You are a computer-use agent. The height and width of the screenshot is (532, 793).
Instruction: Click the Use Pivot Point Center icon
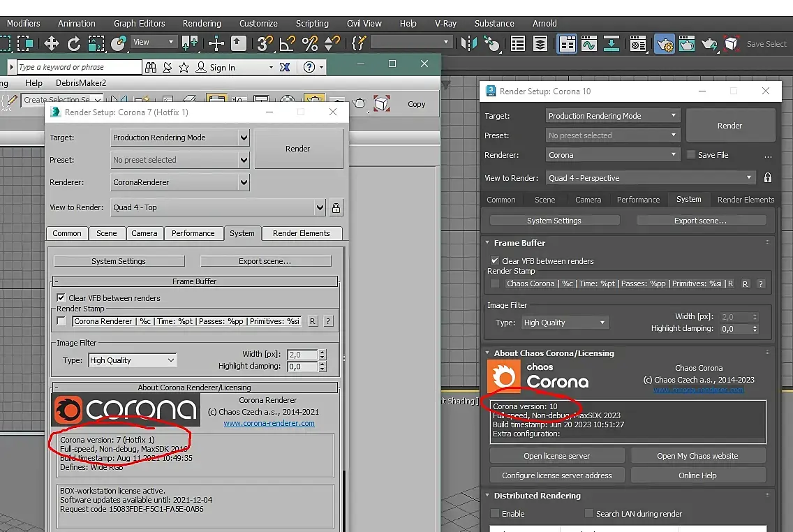click(190, 43)
